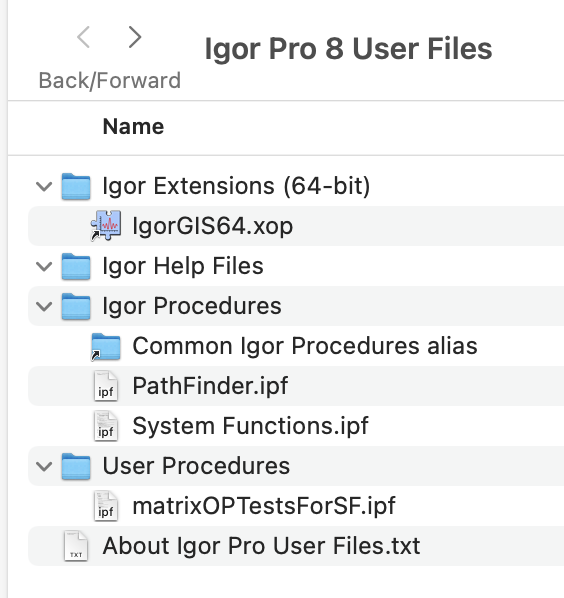Click the User Procedures folder icon
564x598 pixels.
[76, 466]
